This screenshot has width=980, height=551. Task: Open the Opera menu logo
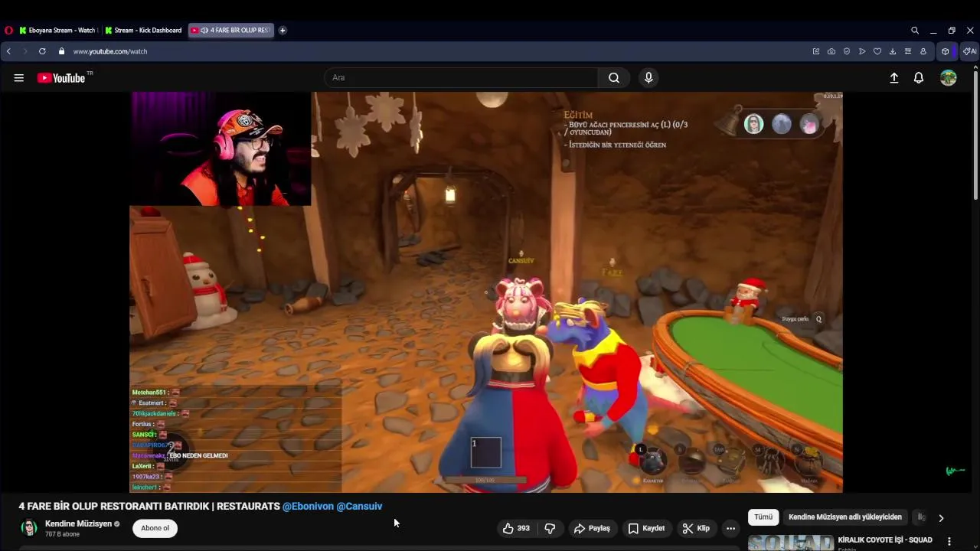point(8,31)
